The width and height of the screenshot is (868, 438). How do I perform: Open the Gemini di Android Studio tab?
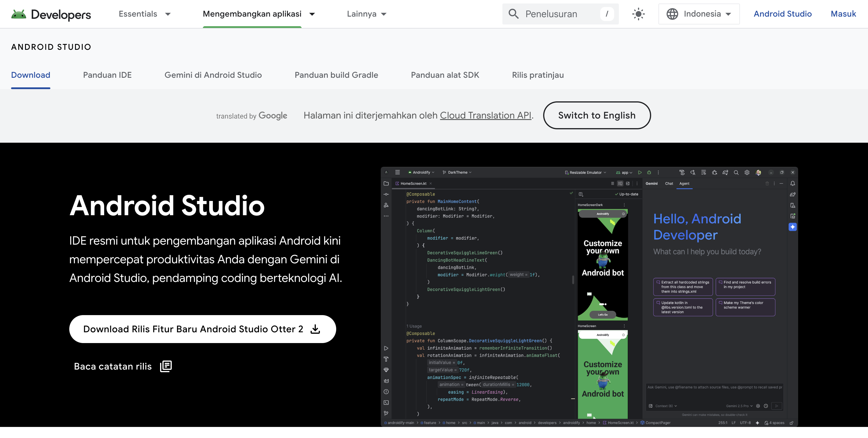213,75
